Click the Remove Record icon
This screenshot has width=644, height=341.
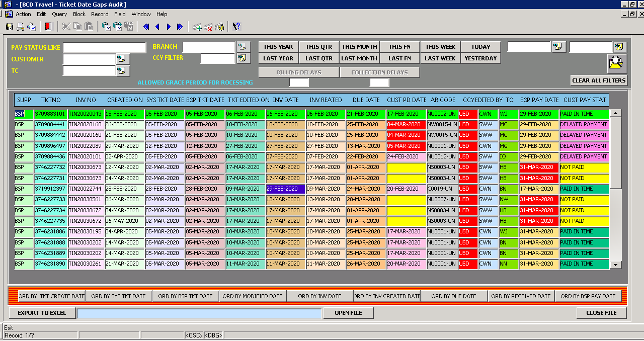coord(208,27)
